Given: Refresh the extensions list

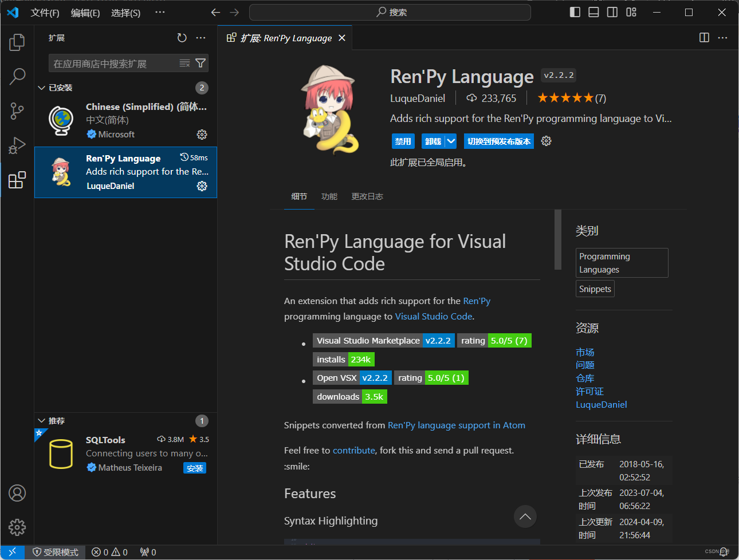Looking at the screenshot, I should pos(182,38).
